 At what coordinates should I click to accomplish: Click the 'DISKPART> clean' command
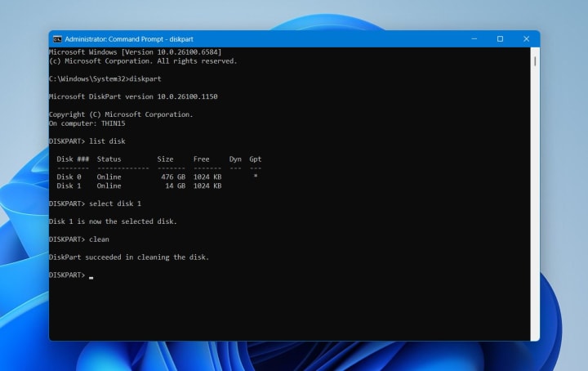79,239
